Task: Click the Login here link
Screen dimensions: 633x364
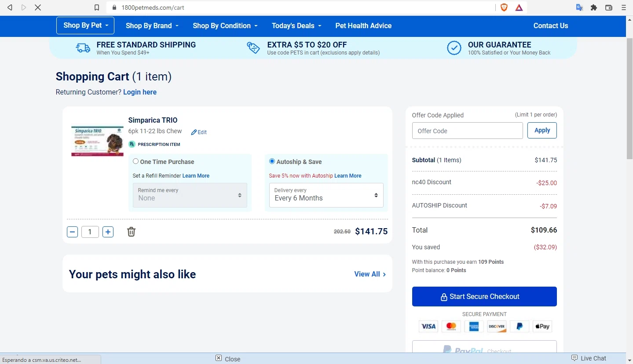Action: 140,92
